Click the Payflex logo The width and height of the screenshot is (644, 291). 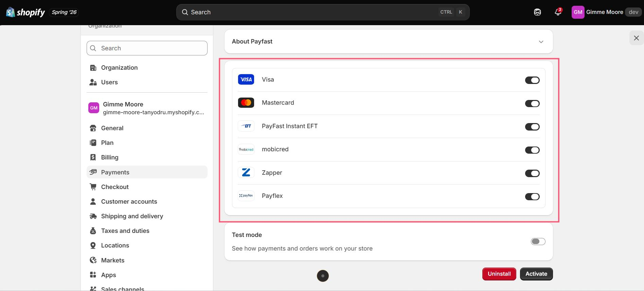click(246, 196)
